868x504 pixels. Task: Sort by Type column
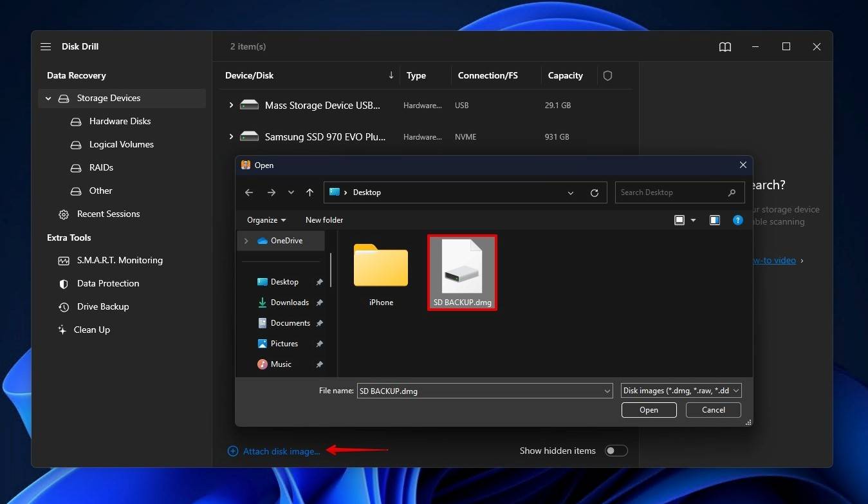416,76
